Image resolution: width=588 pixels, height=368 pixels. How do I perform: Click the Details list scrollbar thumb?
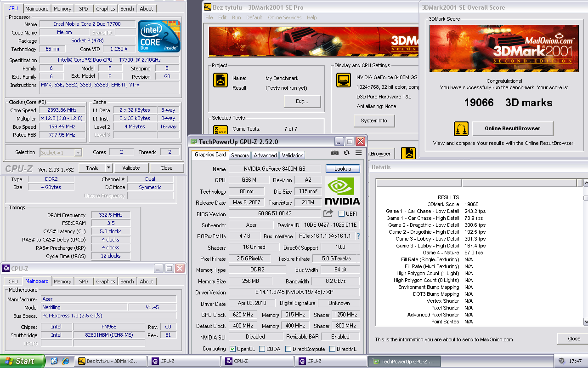[585, 198]
